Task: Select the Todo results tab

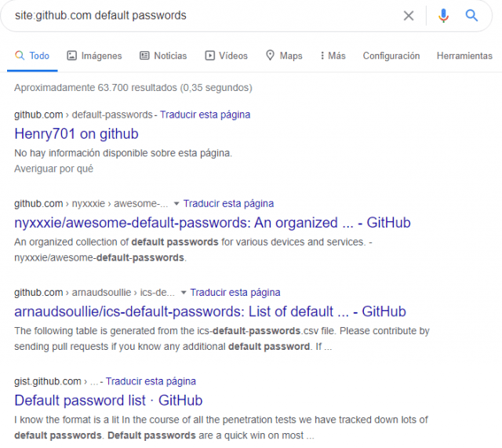Action: (32, 56)
